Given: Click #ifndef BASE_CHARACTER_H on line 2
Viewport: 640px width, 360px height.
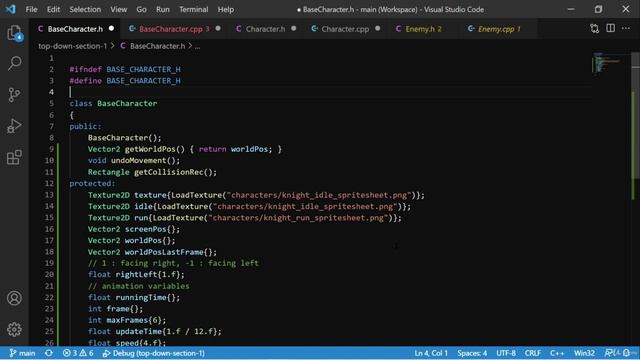Looking at the screenshot, I should 125,69.
